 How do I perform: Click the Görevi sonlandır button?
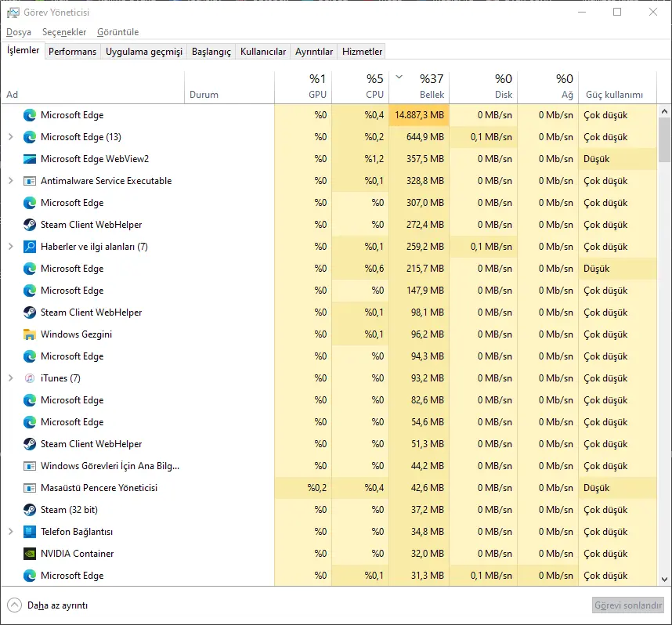pos(628,605)
